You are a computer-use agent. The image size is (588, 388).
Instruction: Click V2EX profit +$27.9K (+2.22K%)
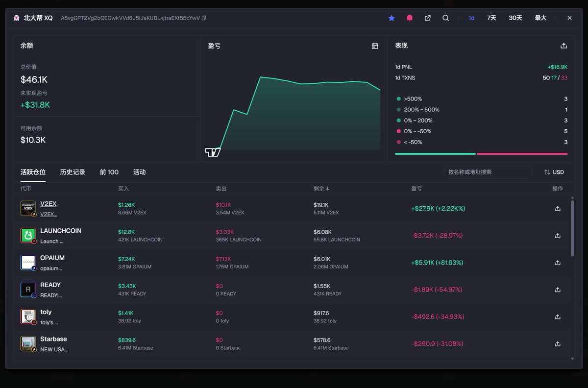[x=438, y=209]
